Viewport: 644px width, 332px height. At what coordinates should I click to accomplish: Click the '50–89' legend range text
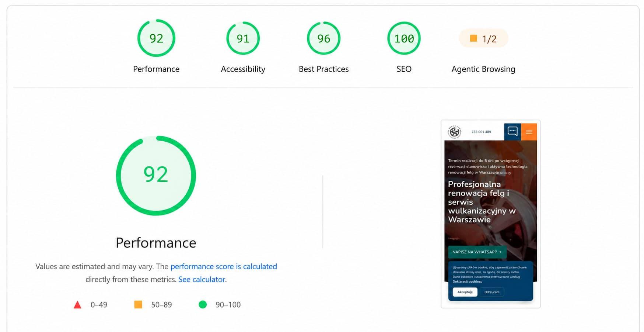click(161, 305)
